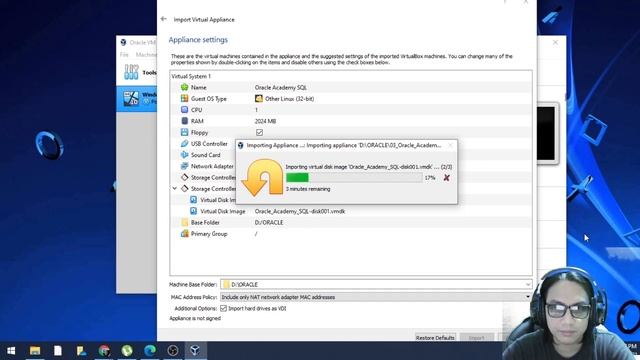
Task: Click the Restore Defaults button
Action: [x=435, y=338]
